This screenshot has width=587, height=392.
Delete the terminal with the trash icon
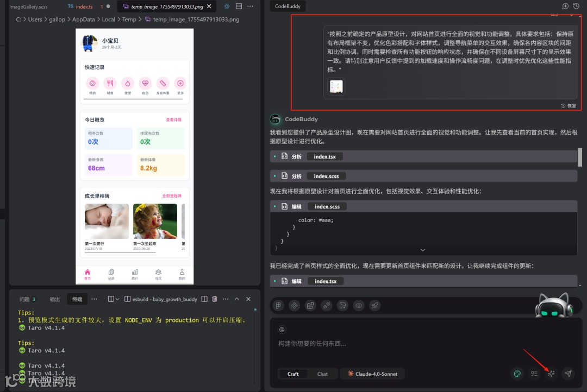(215, 299)
